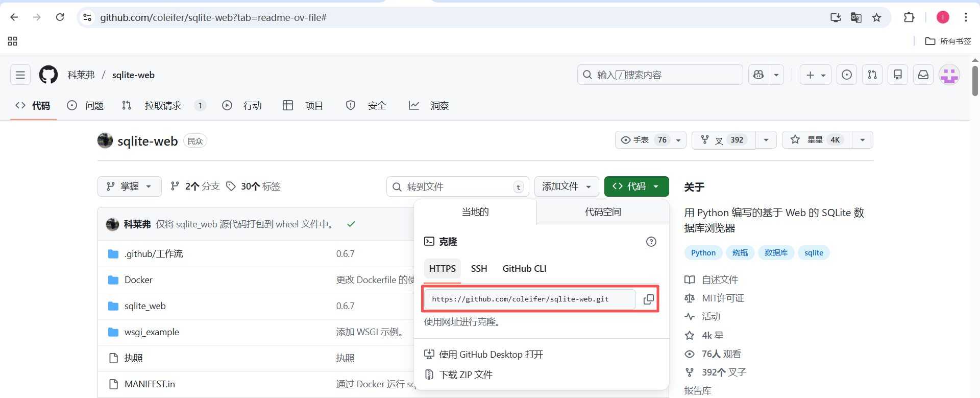Switch to the 代码空间 codespaces tab
The height and width of the screenshot is (398, 980).
[603, 212]
